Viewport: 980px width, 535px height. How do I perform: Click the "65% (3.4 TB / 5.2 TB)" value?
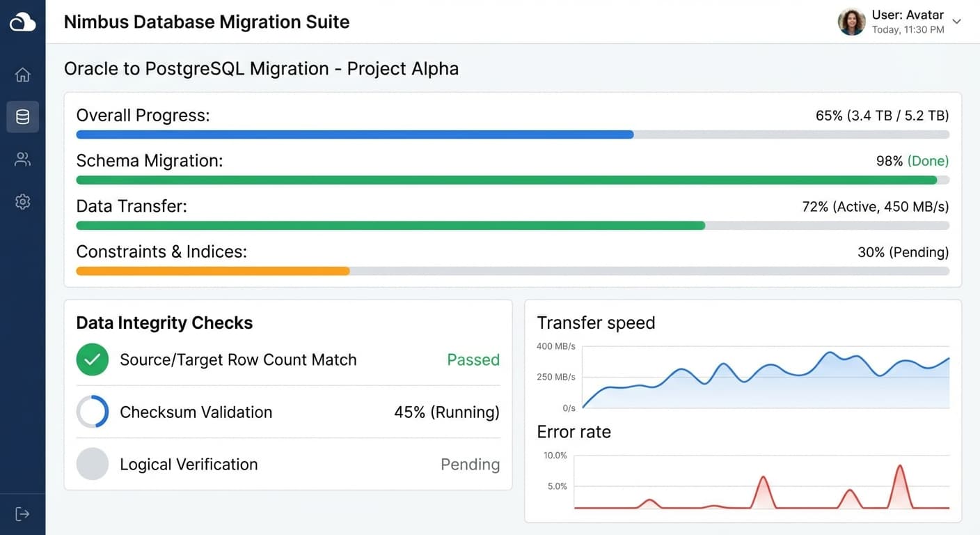click(882, 116)
